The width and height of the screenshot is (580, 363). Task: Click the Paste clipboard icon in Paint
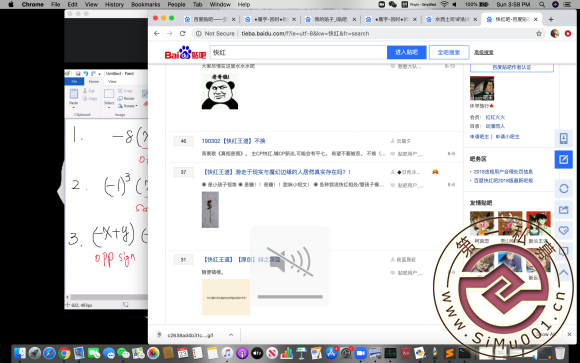74,94
